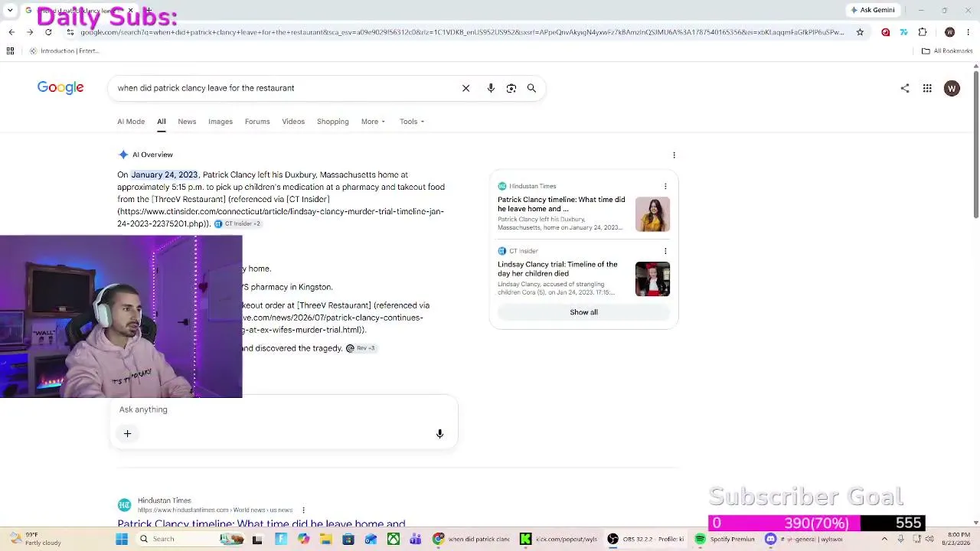Expand the Tools dropdown
This screenshot has height=551, width=980.
412,122
